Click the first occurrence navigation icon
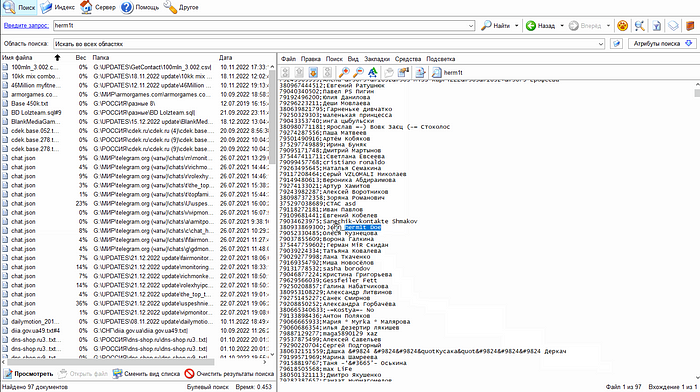The image size is (700, 392). tap(285, 72)
